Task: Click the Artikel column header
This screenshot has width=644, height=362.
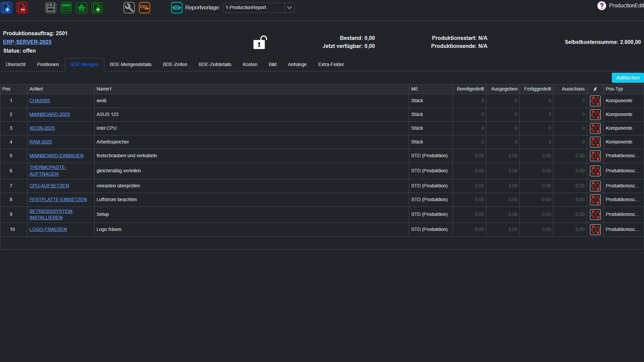Action: click(x=61, y=89)
